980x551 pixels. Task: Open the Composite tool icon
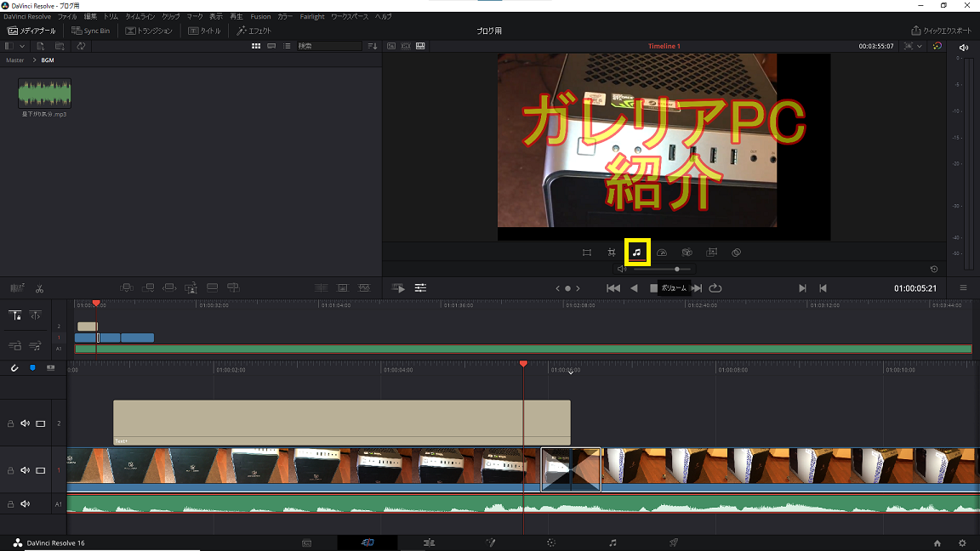pos(736,253)
